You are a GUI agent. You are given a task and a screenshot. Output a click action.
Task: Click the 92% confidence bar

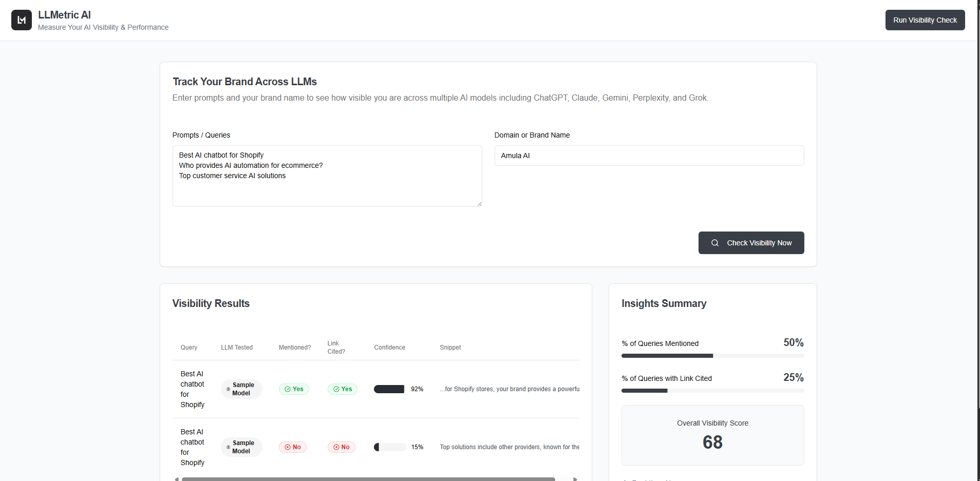pyautogui.click(x=390, y=389)
